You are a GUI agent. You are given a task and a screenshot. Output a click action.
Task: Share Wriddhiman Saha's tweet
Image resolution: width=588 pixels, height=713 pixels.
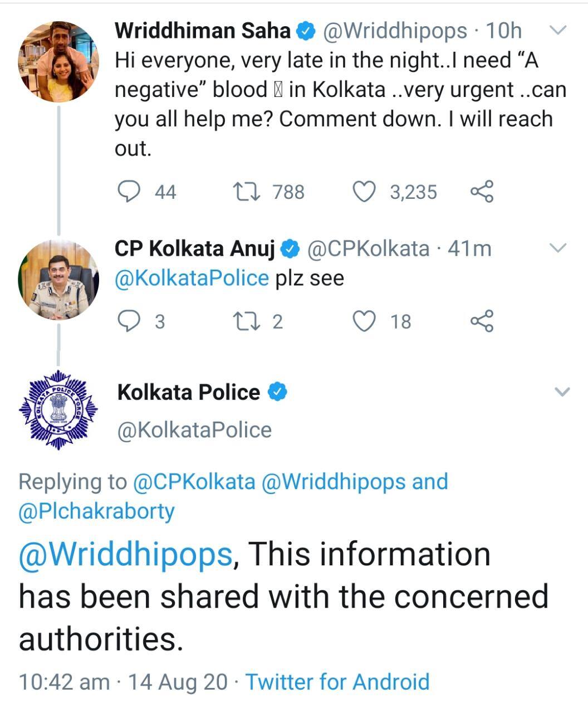coord(482,192)
